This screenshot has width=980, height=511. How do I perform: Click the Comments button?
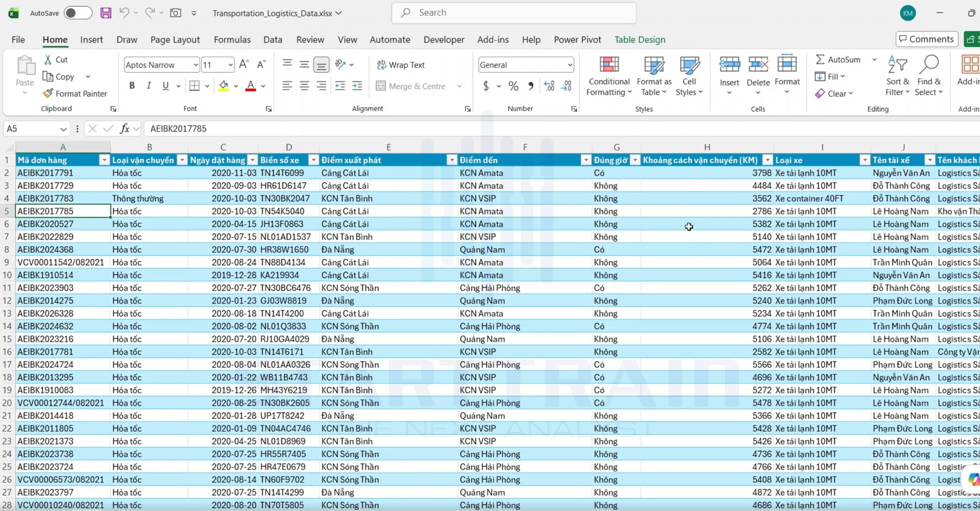coord(927,39)
